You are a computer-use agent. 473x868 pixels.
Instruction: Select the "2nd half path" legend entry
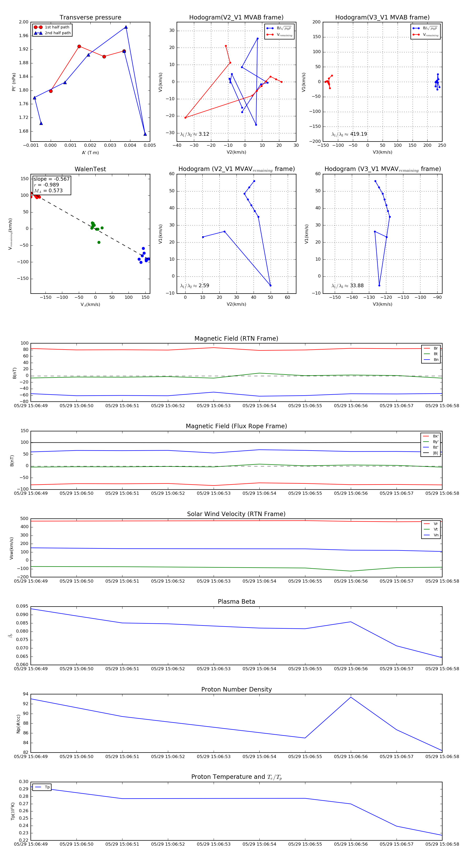[x=52, y=33]
